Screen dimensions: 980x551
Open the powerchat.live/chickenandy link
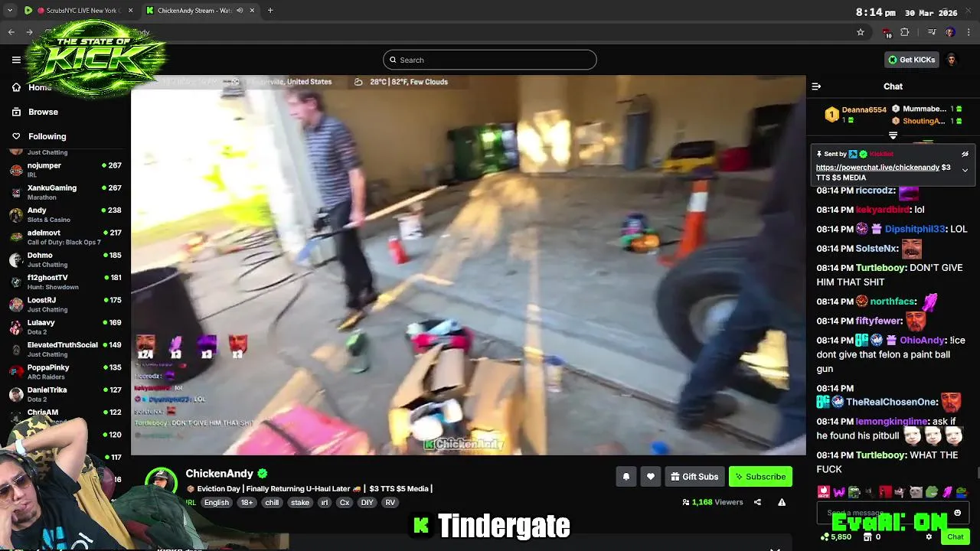877,167
